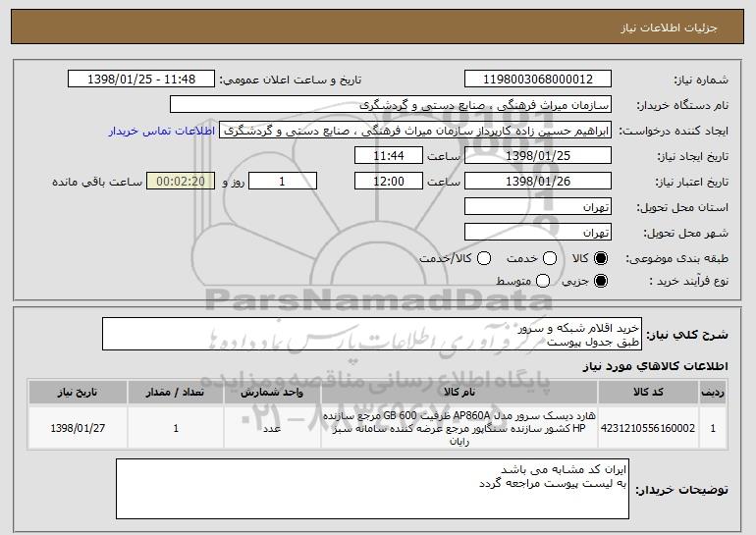Click the remaining days field showing 1
Viewport: 756px width, 535px height.
tap(283, 182)
